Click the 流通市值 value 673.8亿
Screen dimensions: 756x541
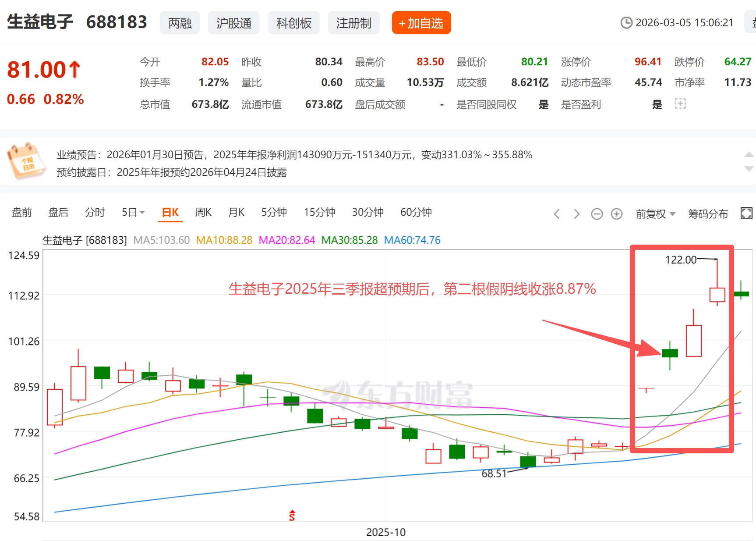click(x=324, y=104)
